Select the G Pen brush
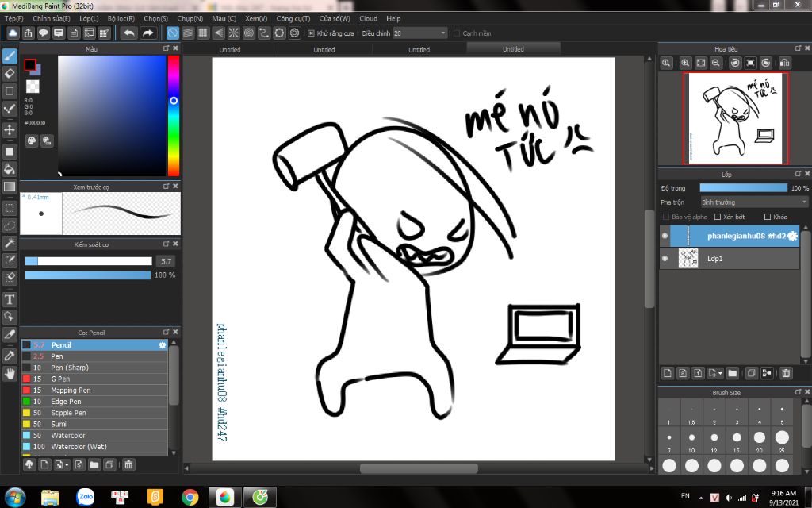 pos(94,379)
